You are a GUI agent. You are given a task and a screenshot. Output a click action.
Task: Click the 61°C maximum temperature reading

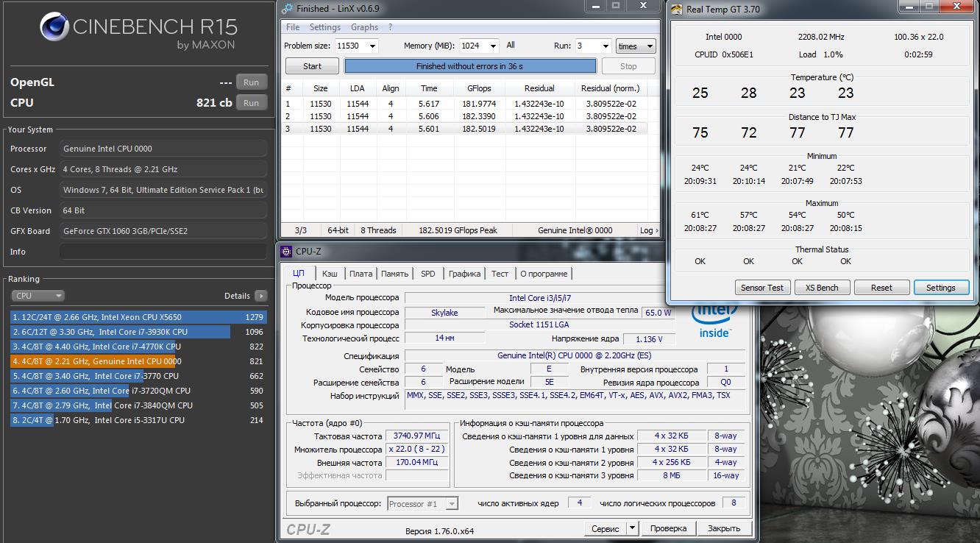click(x=700, y=216)
